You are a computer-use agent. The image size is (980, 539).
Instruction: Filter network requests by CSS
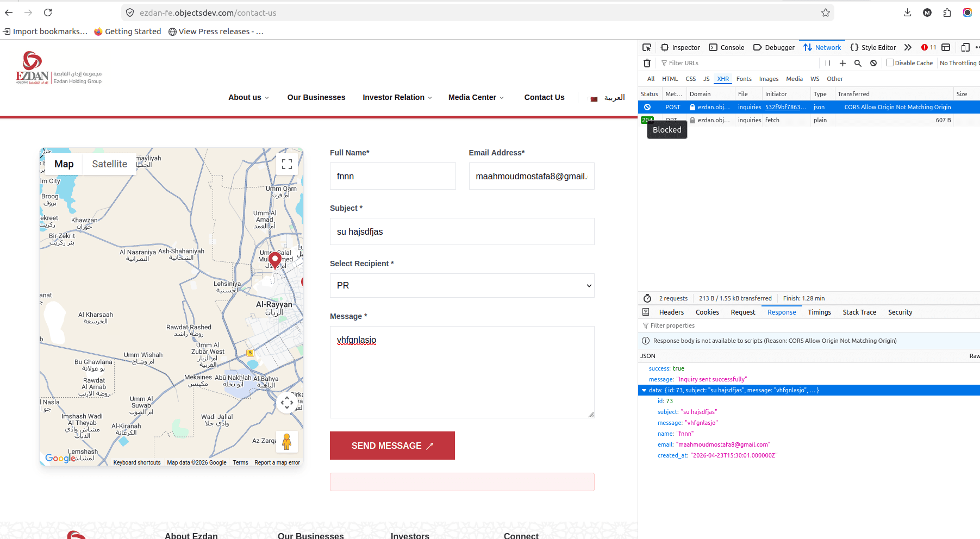coord(691,79)
